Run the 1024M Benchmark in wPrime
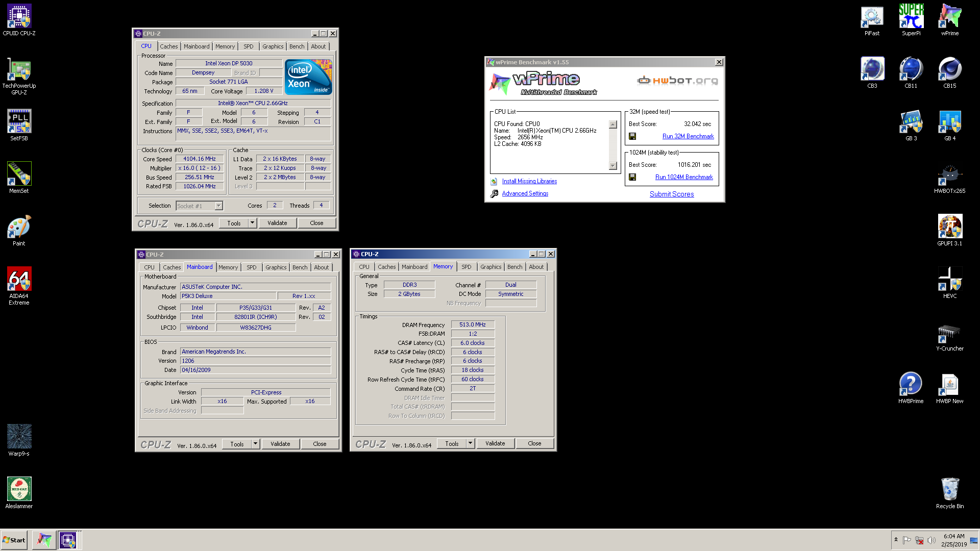This screenshot has height=551, width=980. (x=684, y=177)
